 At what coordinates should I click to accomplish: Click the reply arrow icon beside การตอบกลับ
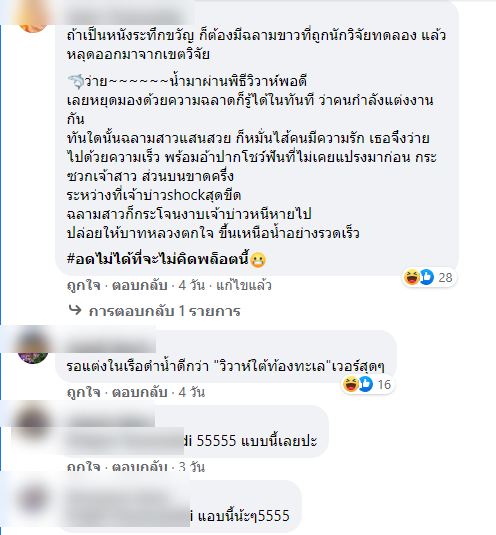[75, 310]
